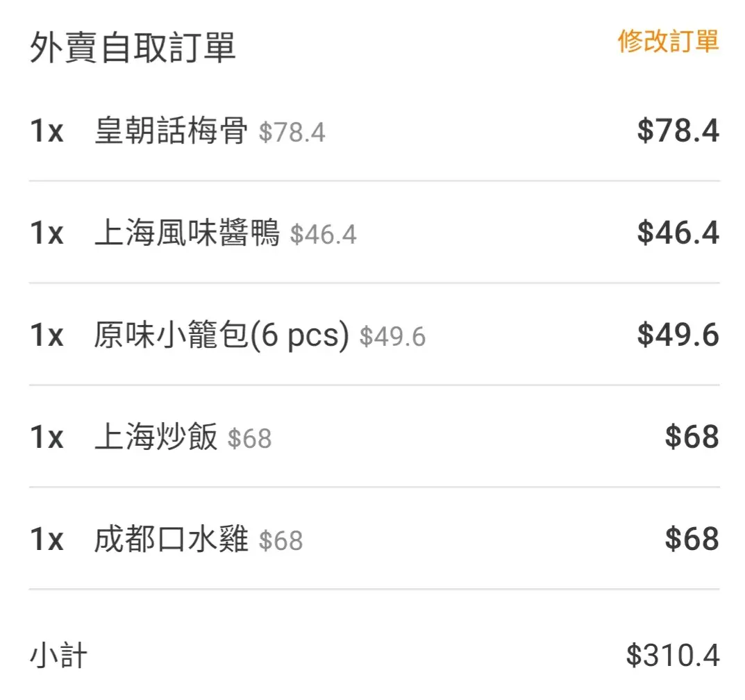
Task: Tap the 上海炒飯 item name
Action: pyautogui.click(x=156, y=437)
